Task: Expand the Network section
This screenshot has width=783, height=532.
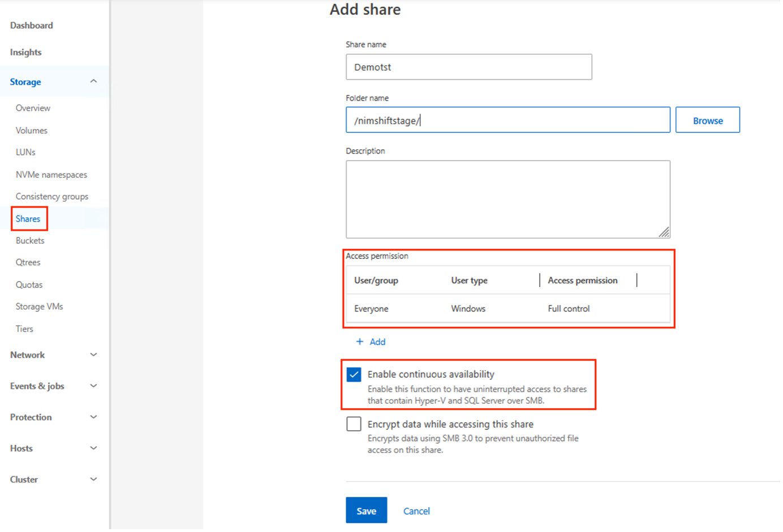Action: pyautogui.click(x=93, y=355)
